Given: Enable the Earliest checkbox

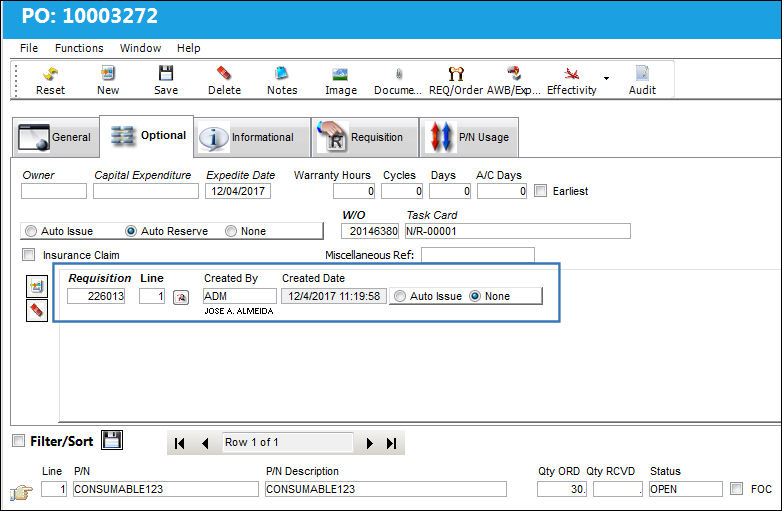Looking at the screenshot, I should [540, 190].
